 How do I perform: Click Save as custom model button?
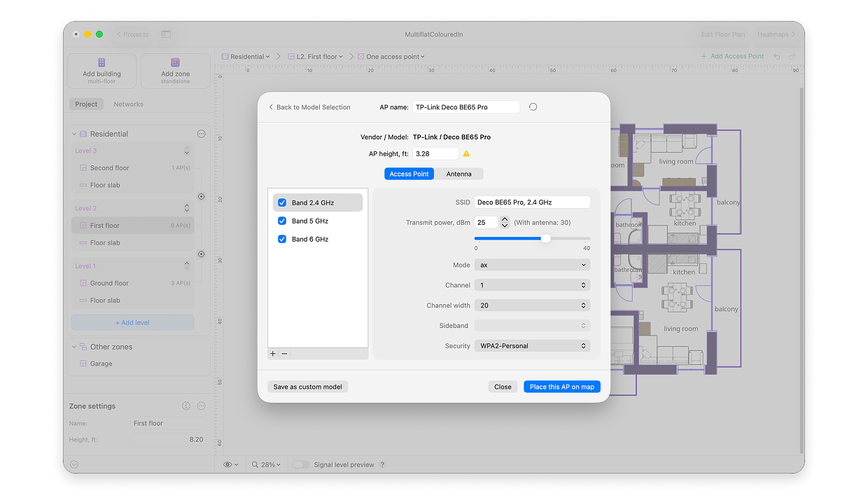point(307,387)
